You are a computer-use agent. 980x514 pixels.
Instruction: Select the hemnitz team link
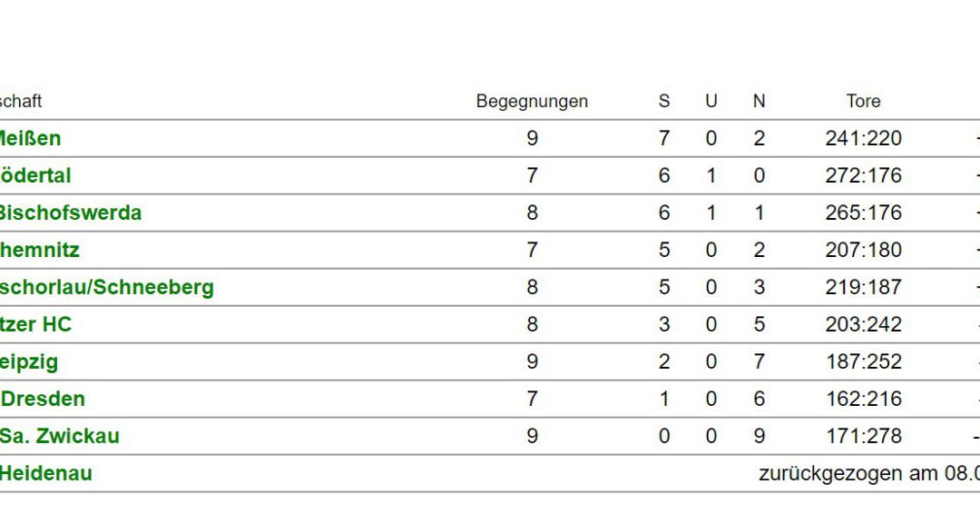(x=39, y=250)
